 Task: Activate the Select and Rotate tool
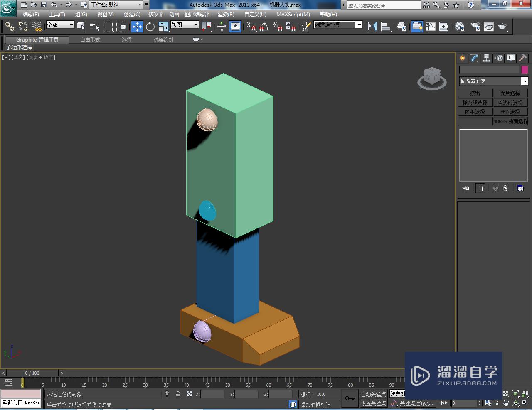[150, 27]
